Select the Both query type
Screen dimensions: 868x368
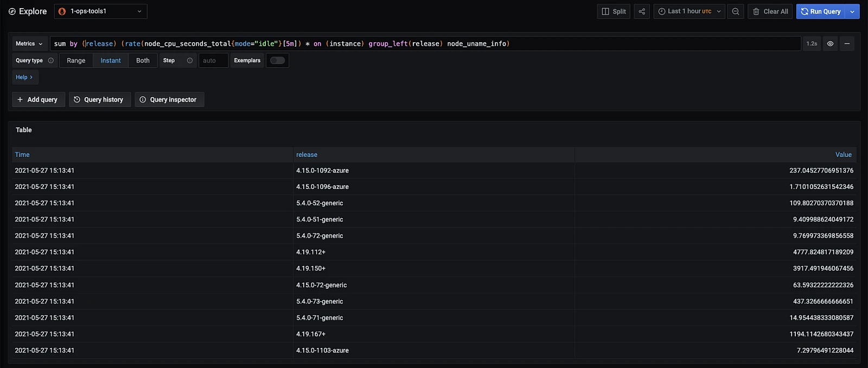(x=143, y=60)
